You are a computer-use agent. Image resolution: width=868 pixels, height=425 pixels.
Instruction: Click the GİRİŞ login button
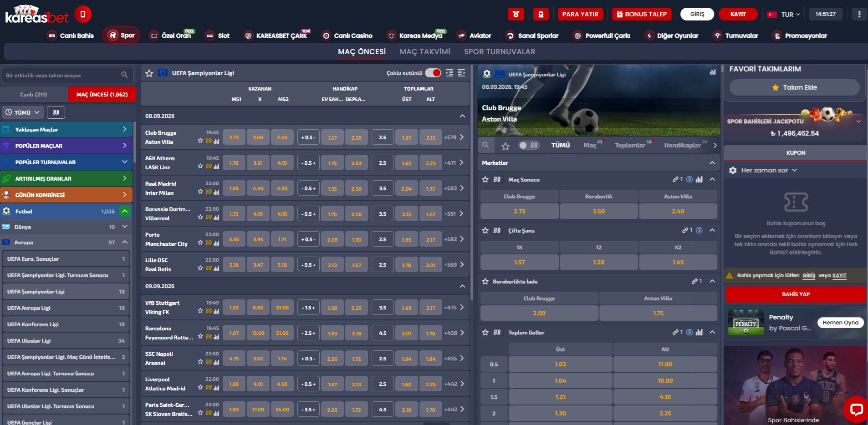[x=697, y=14]
